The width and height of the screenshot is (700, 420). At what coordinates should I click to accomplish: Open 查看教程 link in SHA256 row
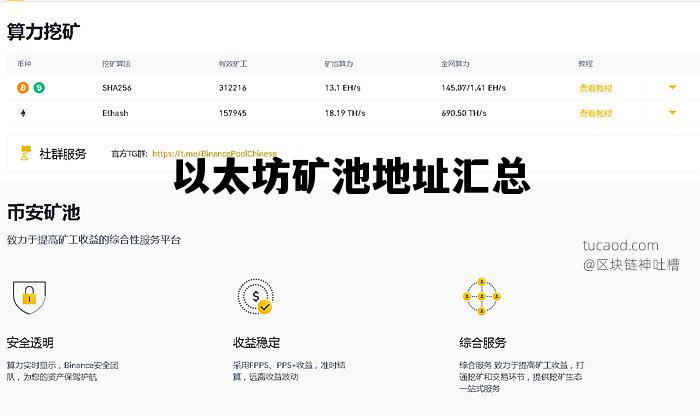click(x=596, y=88)
